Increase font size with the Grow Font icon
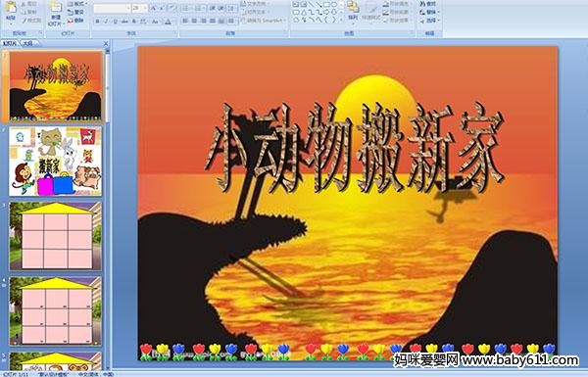 point(153,8)
